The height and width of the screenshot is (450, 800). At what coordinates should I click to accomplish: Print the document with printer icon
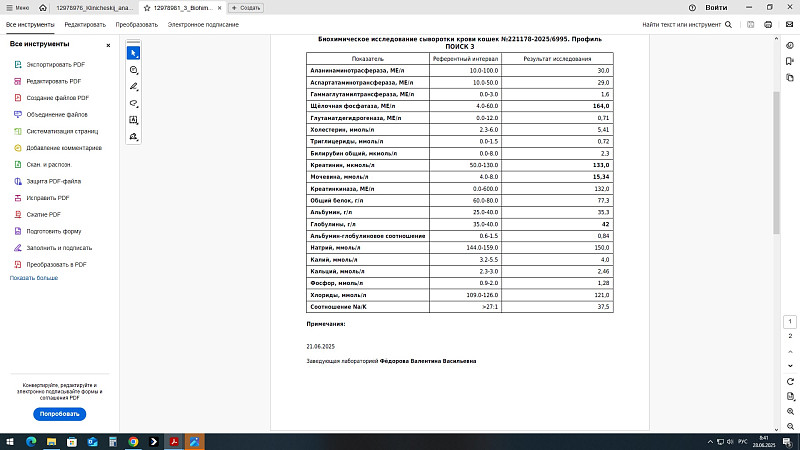(768, 24)
